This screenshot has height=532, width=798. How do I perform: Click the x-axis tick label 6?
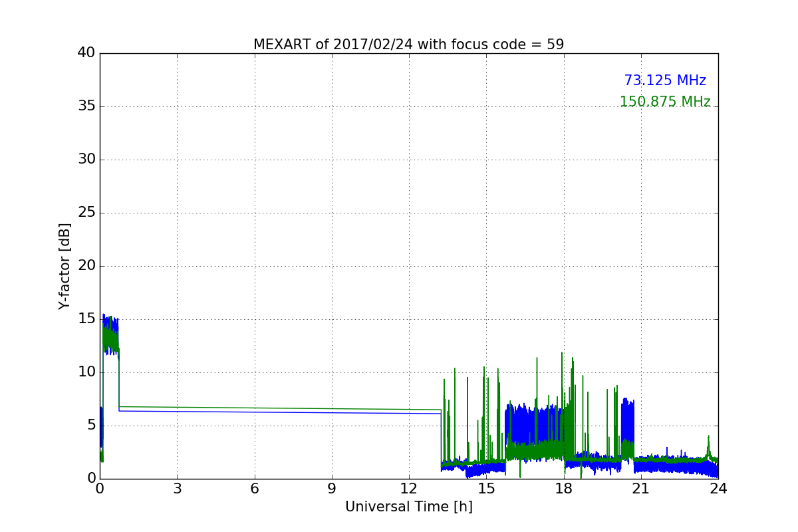point(254,488)
